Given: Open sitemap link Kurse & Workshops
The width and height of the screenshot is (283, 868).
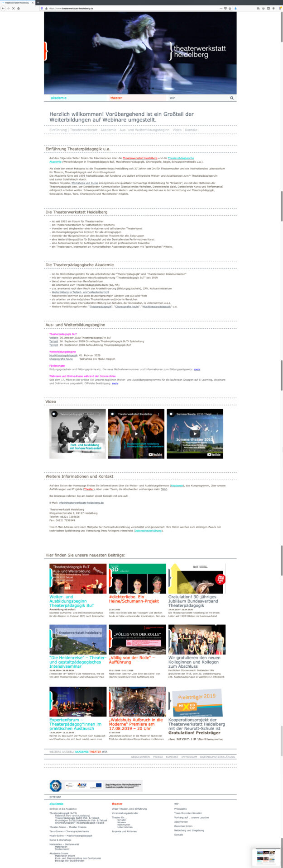Looking at the screenshot, I should (x=60, y=840).
